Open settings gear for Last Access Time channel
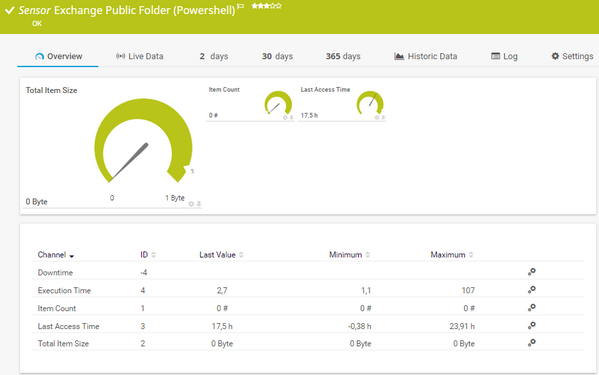The image size is (599, 375). pyautogui.click(x=531, y=326)
